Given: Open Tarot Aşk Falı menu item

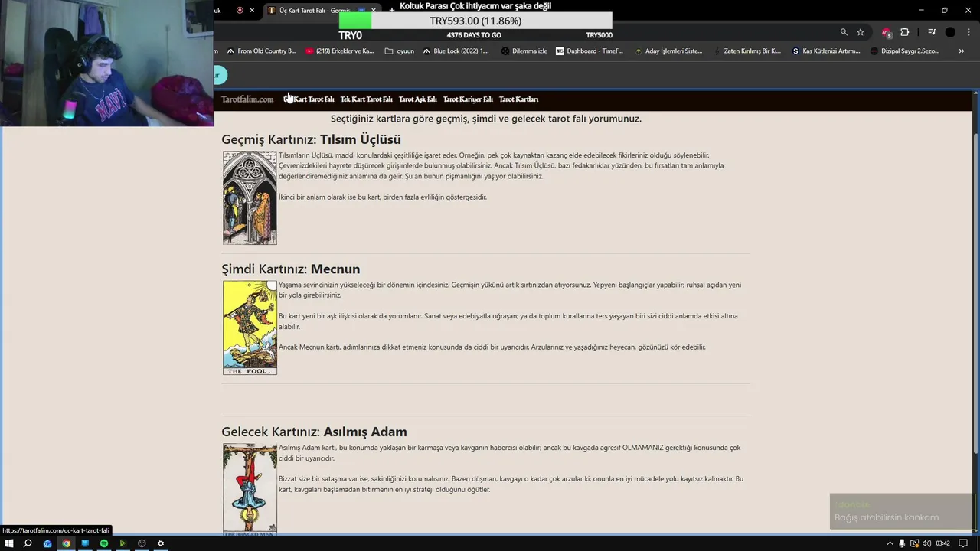Looking at the screenshot, I should tap(417, 99).
